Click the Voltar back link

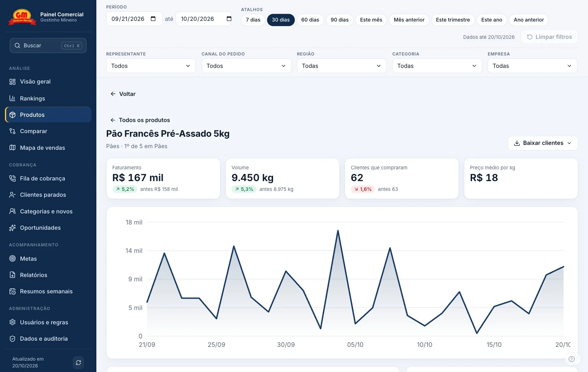point(123,94)
